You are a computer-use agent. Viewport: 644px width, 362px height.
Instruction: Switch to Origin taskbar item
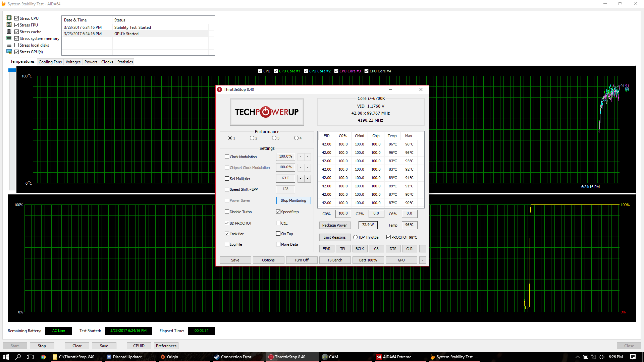tap(184, 357)
